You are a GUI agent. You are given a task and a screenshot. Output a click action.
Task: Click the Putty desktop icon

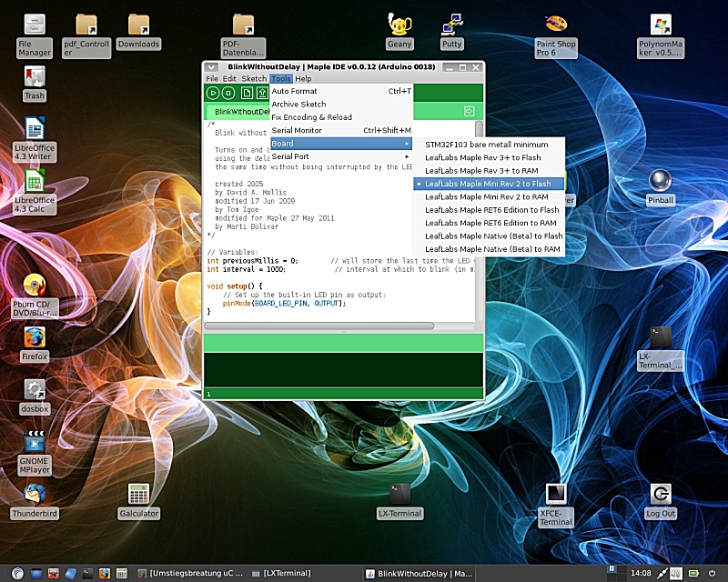(x=451, y=32)
